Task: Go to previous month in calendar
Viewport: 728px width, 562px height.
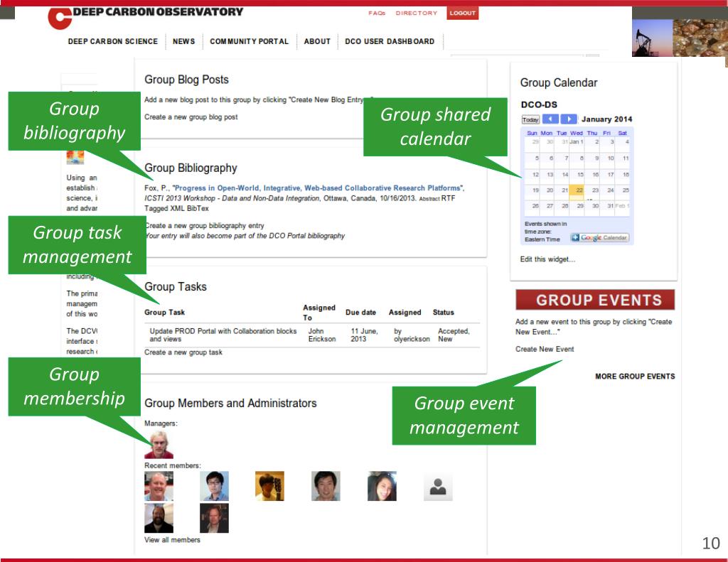Action: (550, 119)
